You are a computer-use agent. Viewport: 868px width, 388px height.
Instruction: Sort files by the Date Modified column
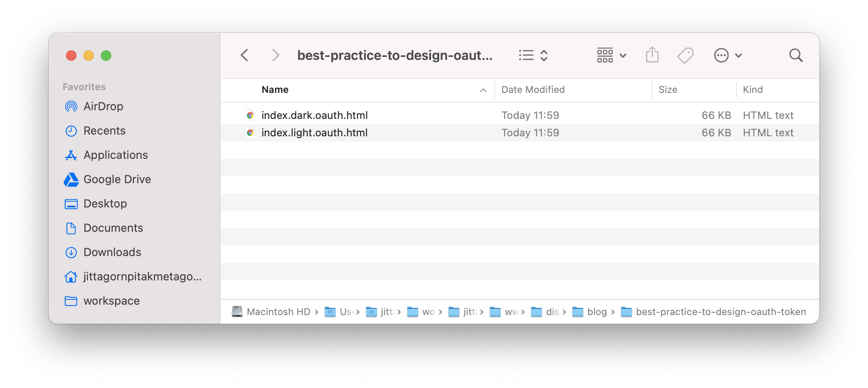coord(533,90)
